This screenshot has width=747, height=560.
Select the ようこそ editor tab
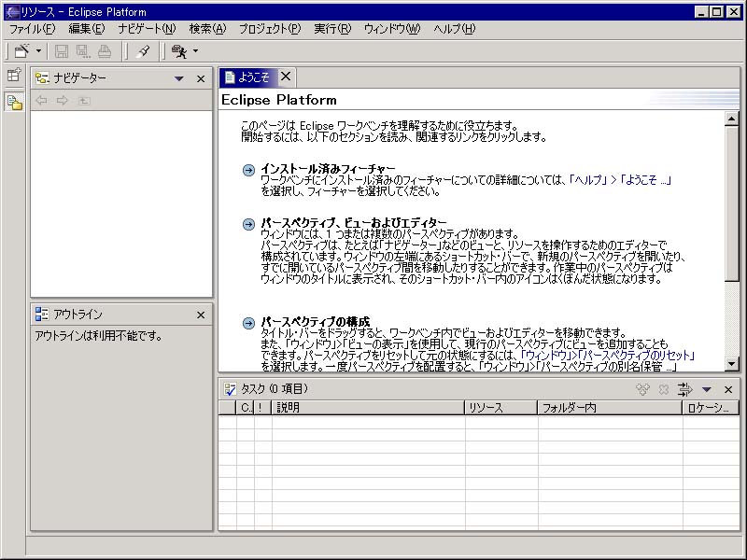pyautogui.click(x=247, y=77)
